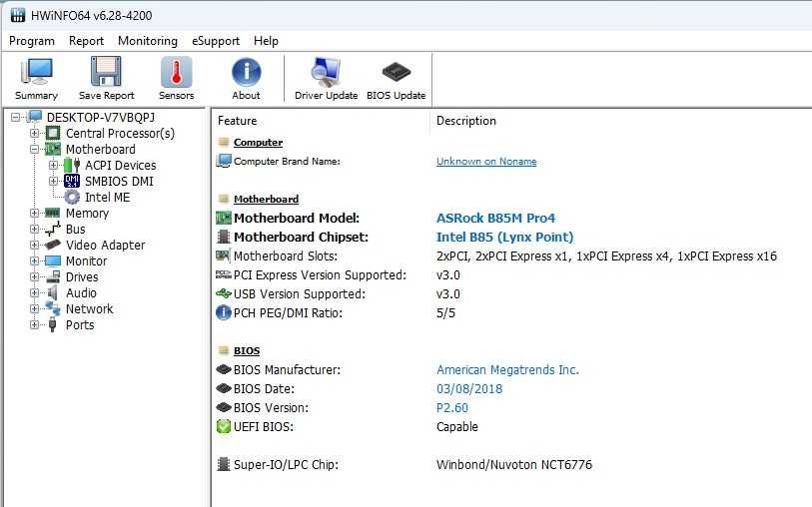Open the Help menu
Viewport: 812px width, 507px height.
tap(266, 41)
